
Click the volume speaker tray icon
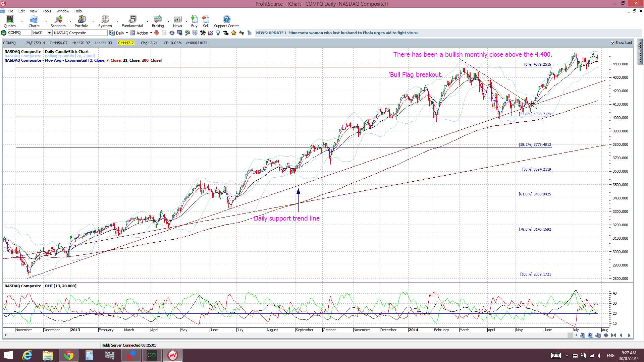pos(599,356)
